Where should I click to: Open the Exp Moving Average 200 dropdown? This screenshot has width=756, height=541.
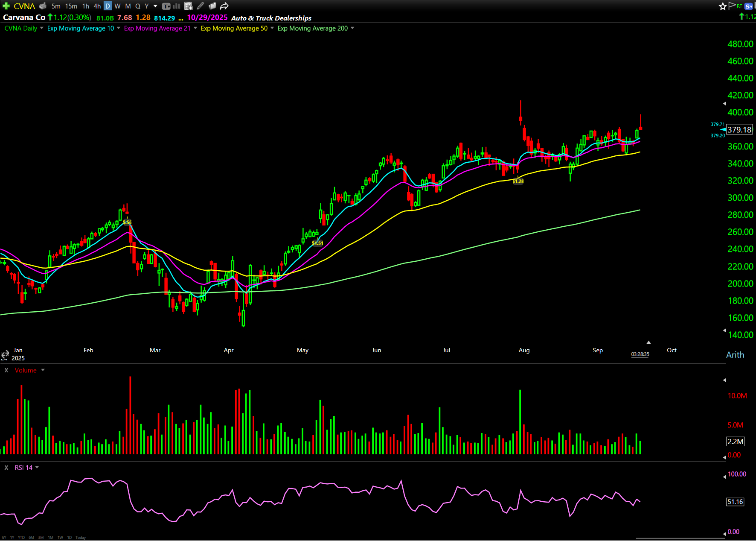(x=352, y=28)
